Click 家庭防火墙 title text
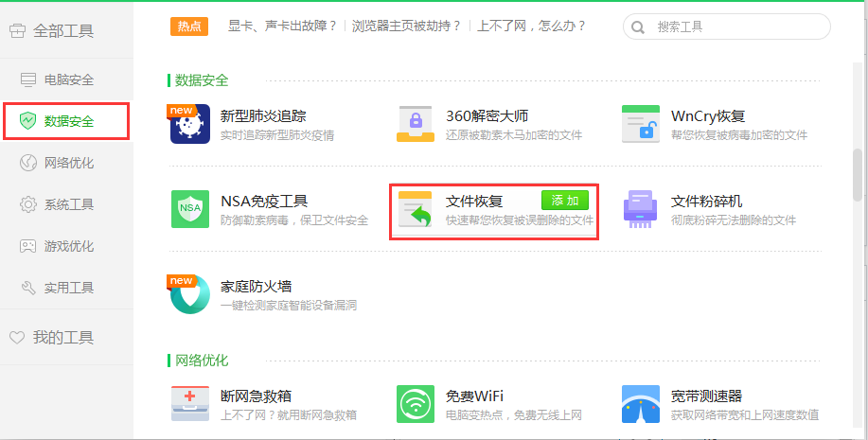868x440 pixels. 256,287
